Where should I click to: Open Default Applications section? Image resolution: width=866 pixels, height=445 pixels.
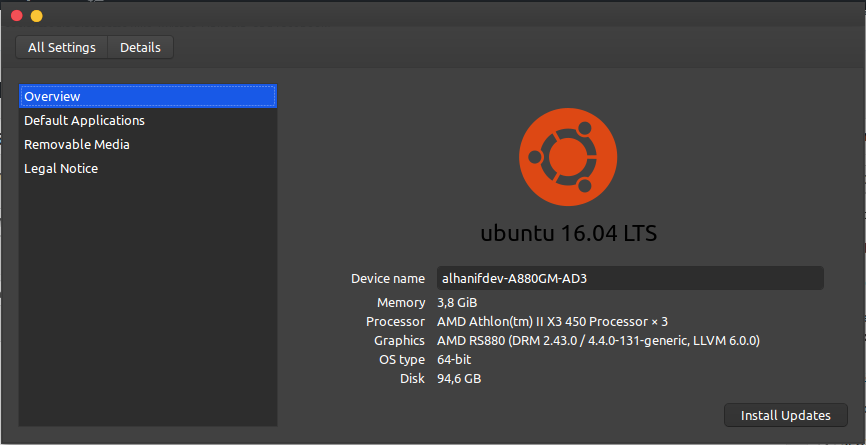pyautogui.click(x=147, y=120)
